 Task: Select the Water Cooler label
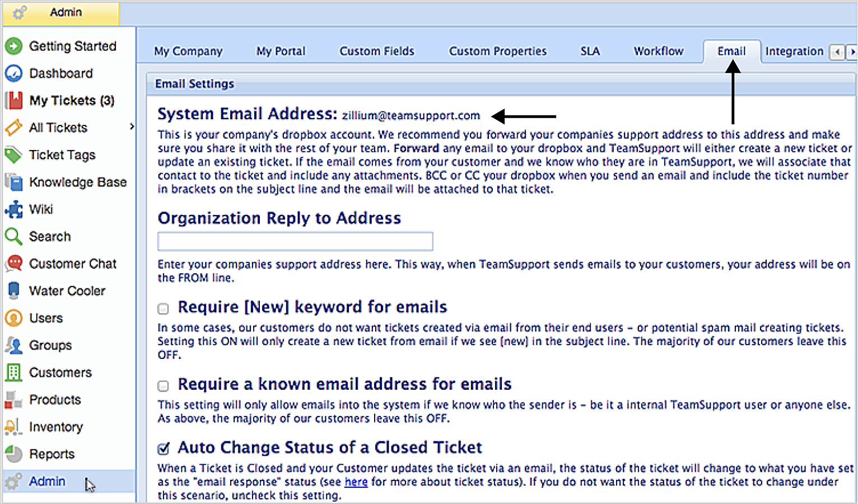pos(67,291)
